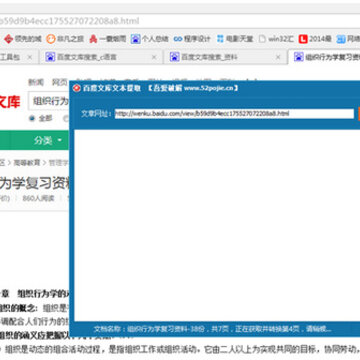Click the extractor window's red title icon

pos(77,88)
